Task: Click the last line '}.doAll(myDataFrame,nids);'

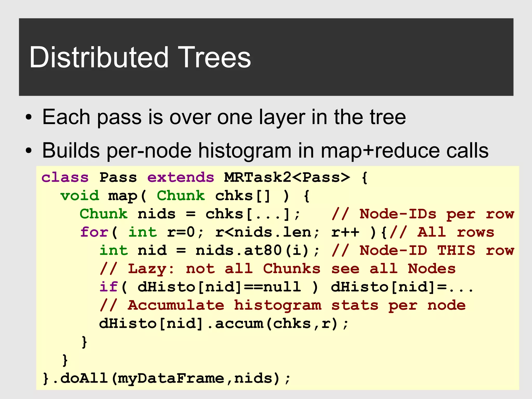Action: pyautogui.click(x=166, y=378)
